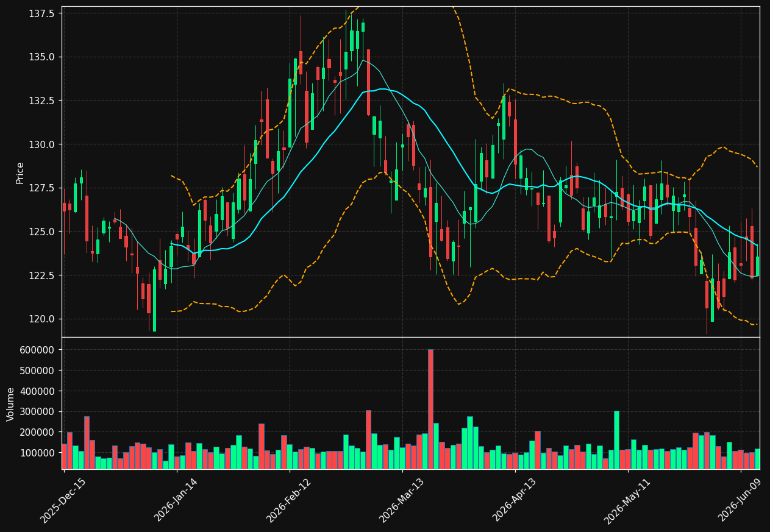Click the 122.5 price axis tick
Image resolution: width=770 pixels, height=532 pixels.
pyautogui.click(x=41, y=275)
